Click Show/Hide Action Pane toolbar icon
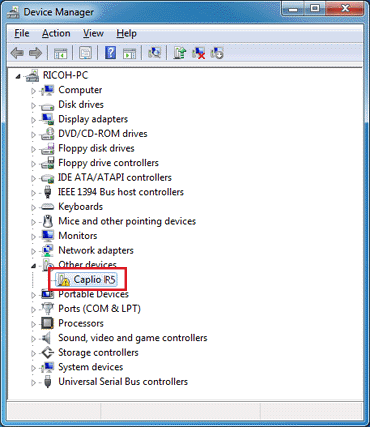The height and width of the screenshot is (427, 370). pyautogui.click(x=129, y=53)
